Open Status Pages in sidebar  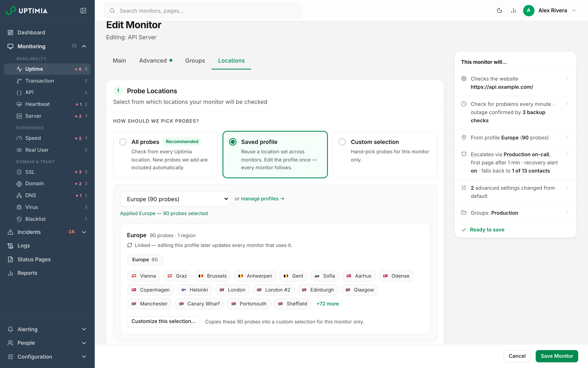(47, 259)
